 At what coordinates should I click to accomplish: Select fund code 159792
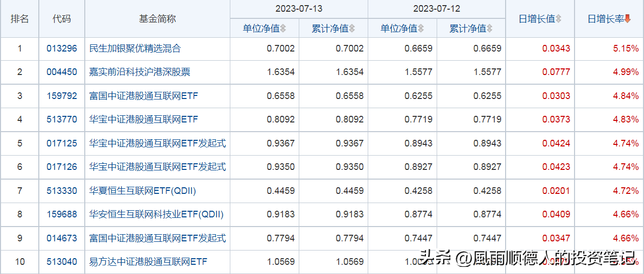tap(62, 96)
